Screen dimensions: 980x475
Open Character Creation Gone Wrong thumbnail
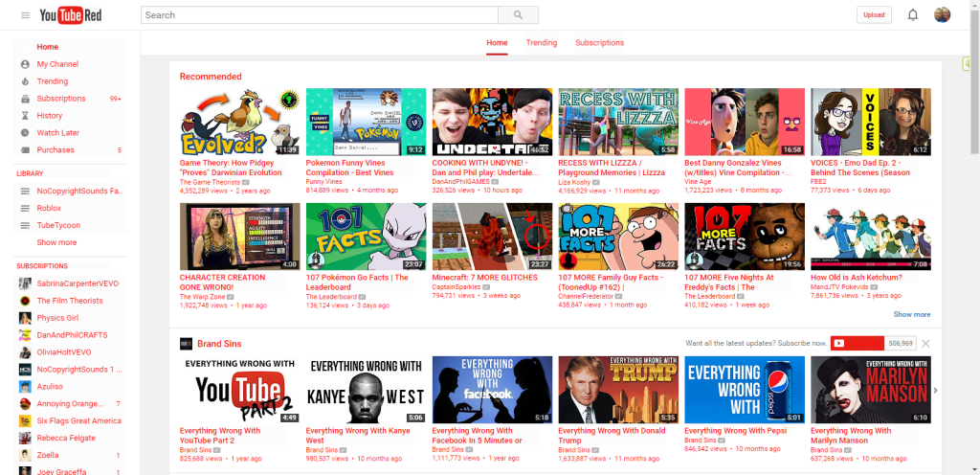tap(240, 237)
